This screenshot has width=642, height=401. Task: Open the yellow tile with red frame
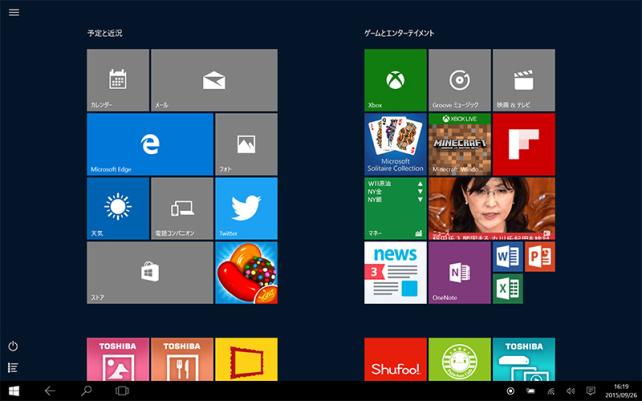pyautogui.click(x=246, y=359)
